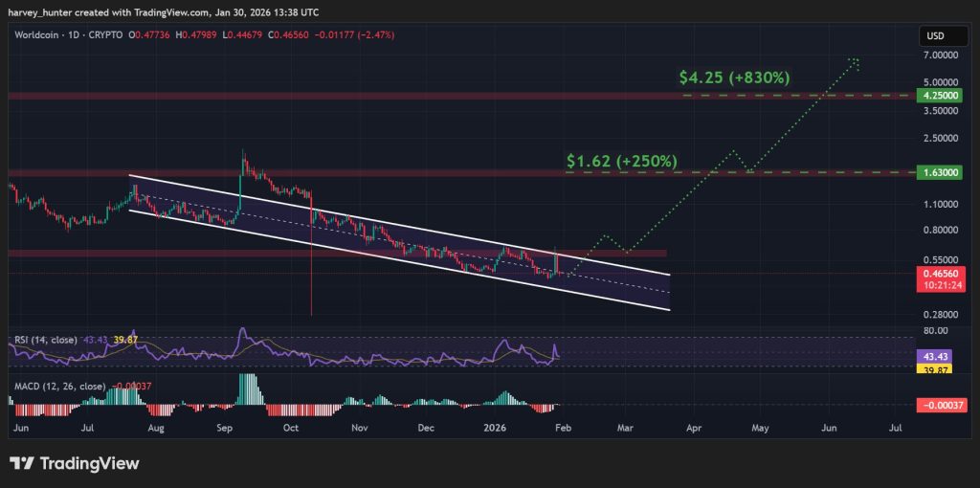Click the open price value O0.47736
The width and height of the screenshot is (980, 488).
tap(149, 35)
